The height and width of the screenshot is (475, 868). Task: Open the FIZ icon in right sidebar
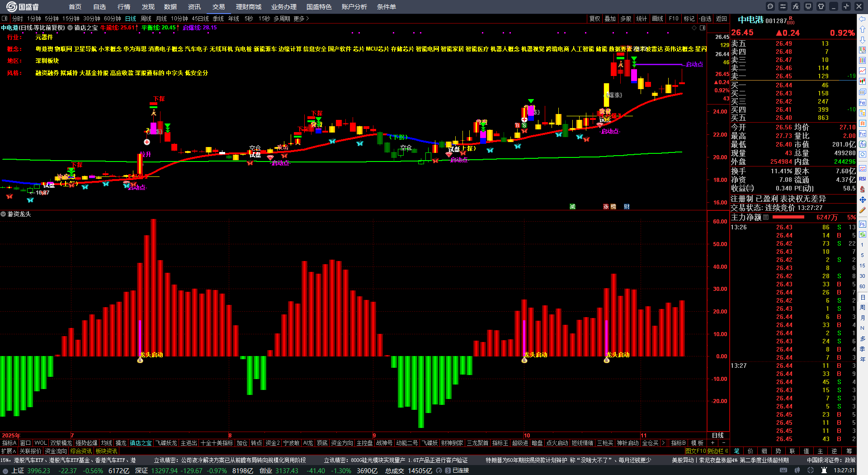pos(863,134)
